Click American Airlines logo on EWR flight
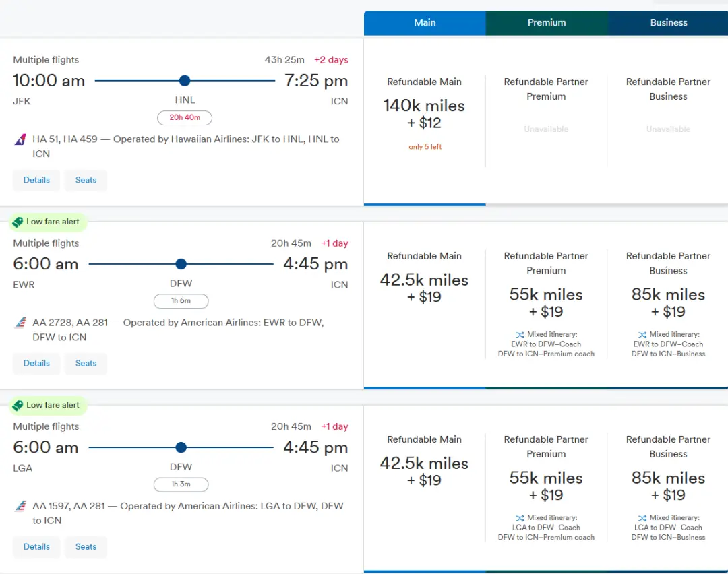The height and width of the screenshot is (574, 728). pyautogui.click(x=20, y=323)
